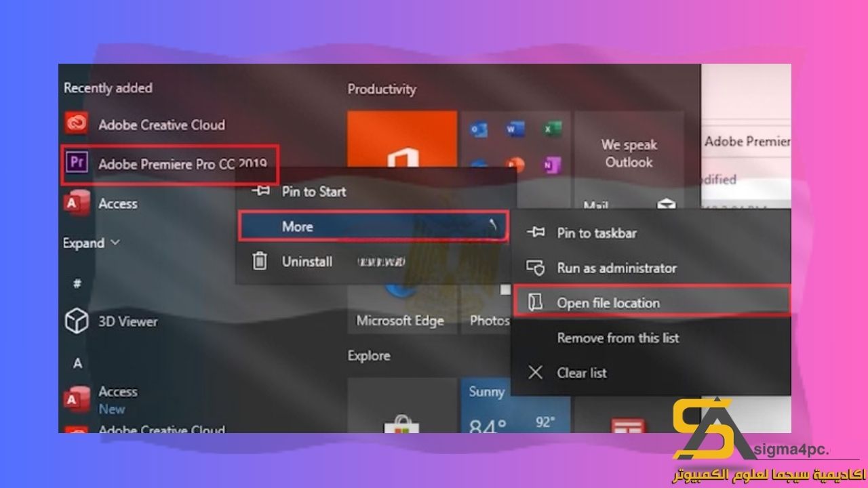Open the Outlook icon in Productivity group
This screenshot has height=488, width=868.
[479, 128]
